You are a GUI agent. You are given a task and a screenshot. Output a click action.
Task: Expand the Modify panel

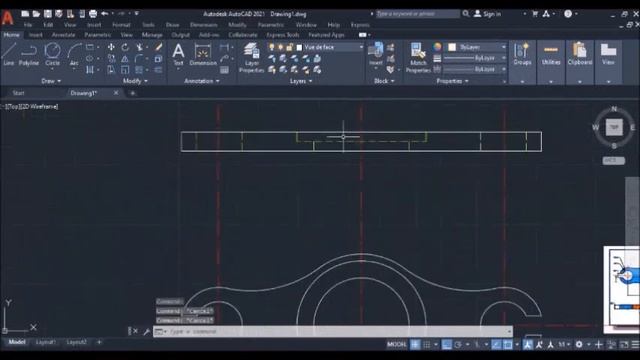click(x=135, y=81)
